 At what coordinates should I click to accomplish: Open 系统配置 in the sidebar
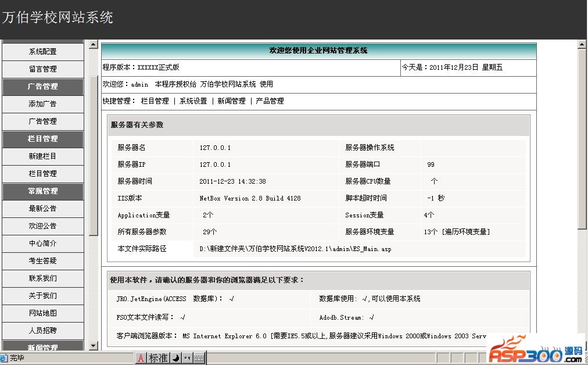pos(43,52)
